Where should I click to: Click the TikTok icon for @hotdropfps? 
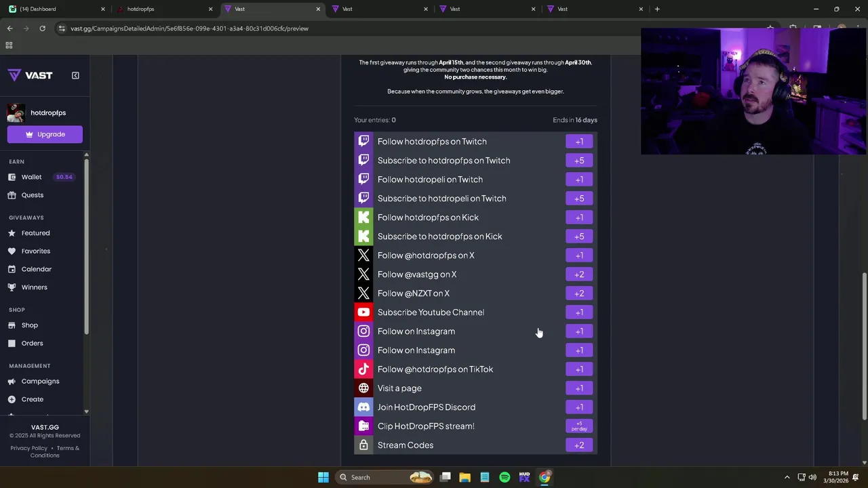coord(363,369)
